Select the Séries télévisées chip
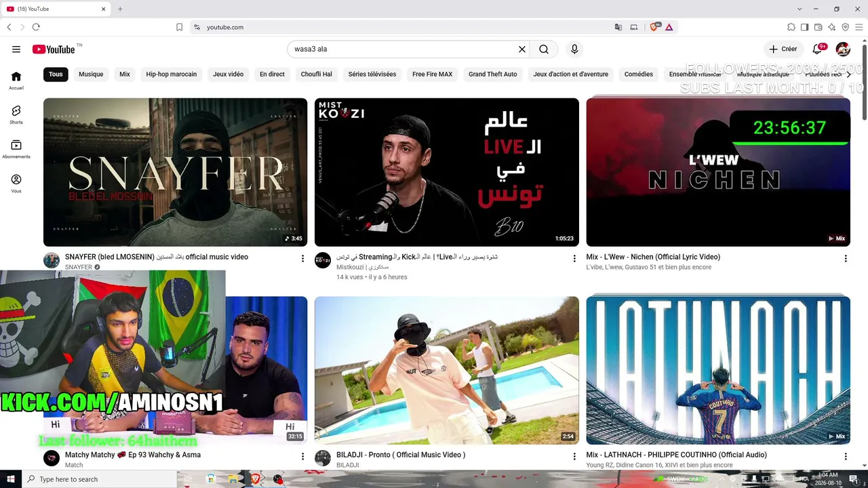868x488 pixels. point(372,75)
